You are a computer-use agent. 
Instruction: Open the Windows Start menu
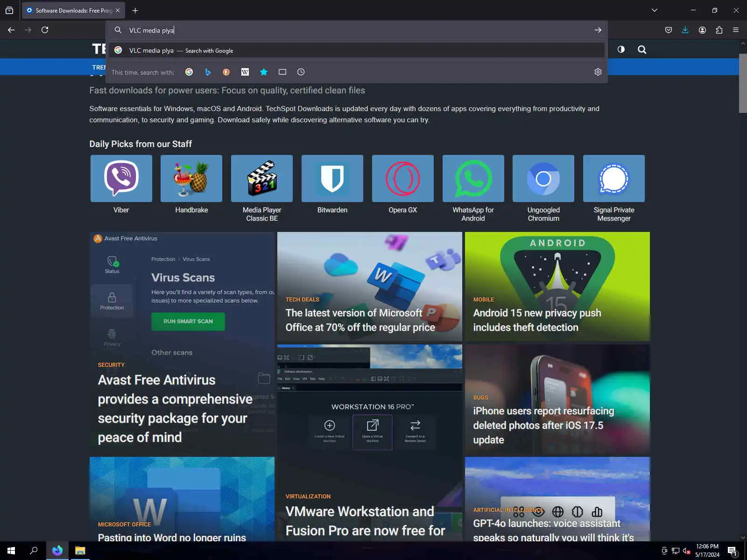(x=11, y=551)
